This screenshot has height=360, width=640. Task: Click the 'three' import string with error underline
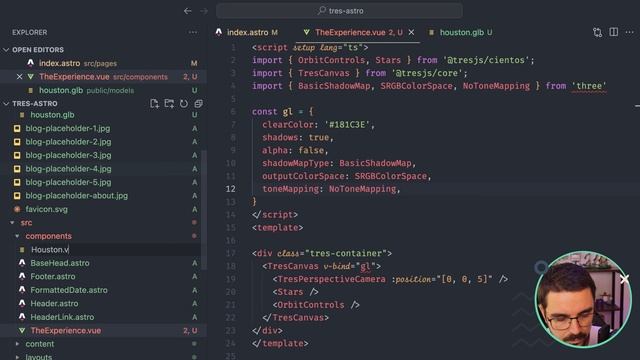tap(589, 86)
